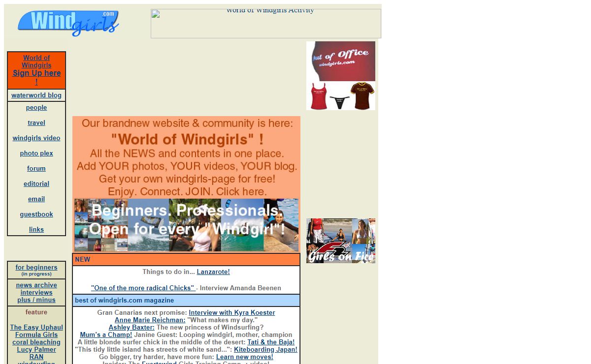
Task: Open the guestbook
Action: pyautogui.click(x=36, y=214)
